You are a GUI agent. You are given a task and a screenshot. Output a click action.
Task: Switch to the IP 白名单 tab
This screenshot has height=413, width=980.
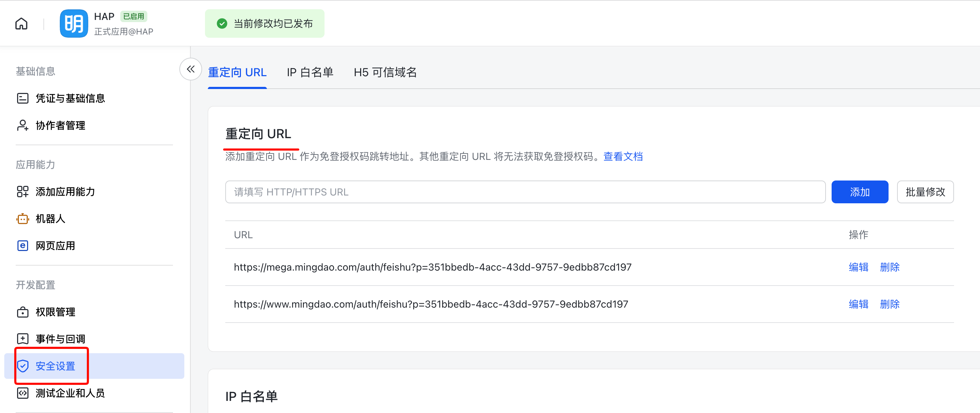[310, 72]
